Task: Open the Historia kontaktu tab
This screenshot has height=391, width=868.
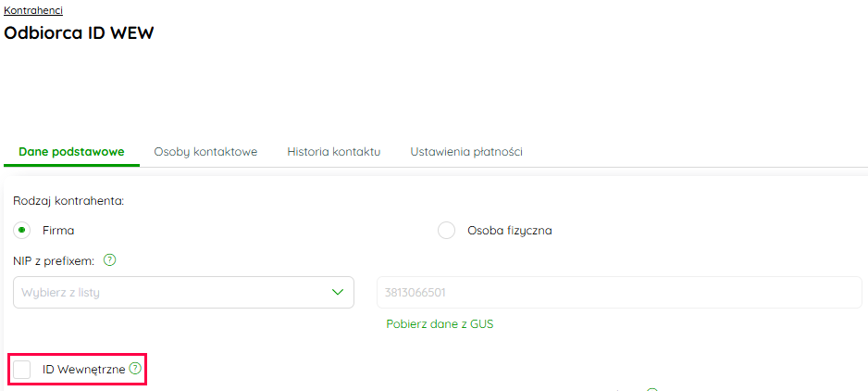Action: coord(333,151)
